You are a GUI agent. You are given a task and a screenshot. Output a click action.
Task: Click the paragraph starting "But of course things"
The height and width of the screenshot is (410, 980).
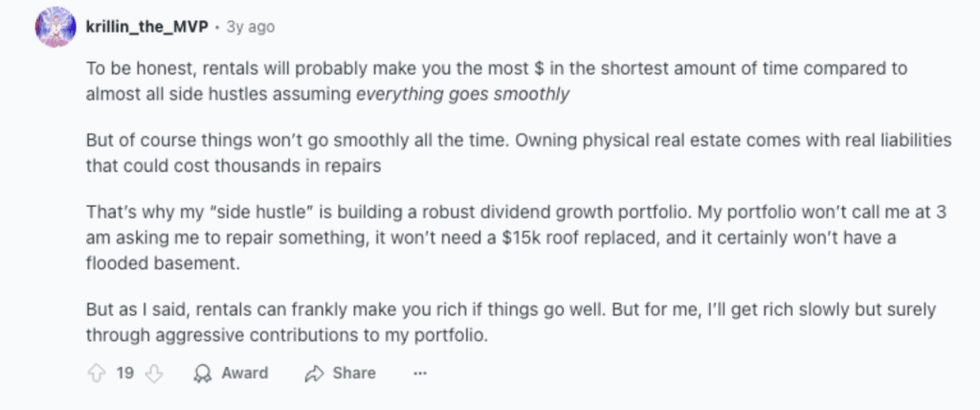[x=519, y=153]
